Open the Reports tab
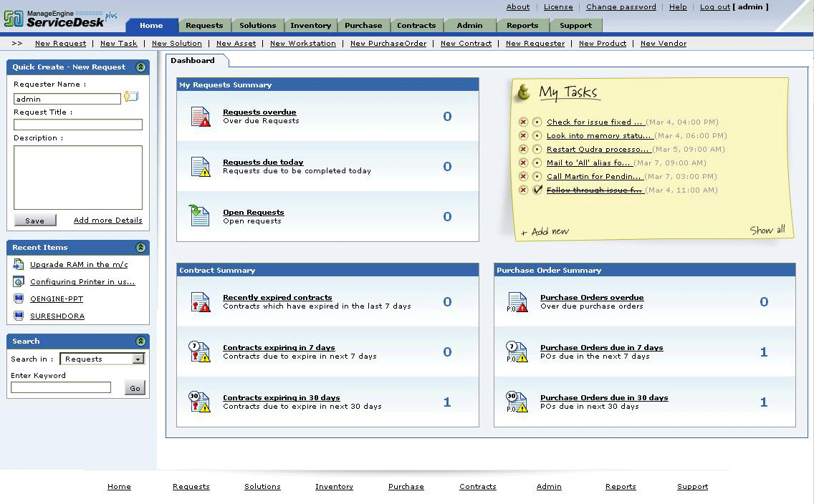The width and height of the screenshot is (814, 504). click(x=522, y=25)
